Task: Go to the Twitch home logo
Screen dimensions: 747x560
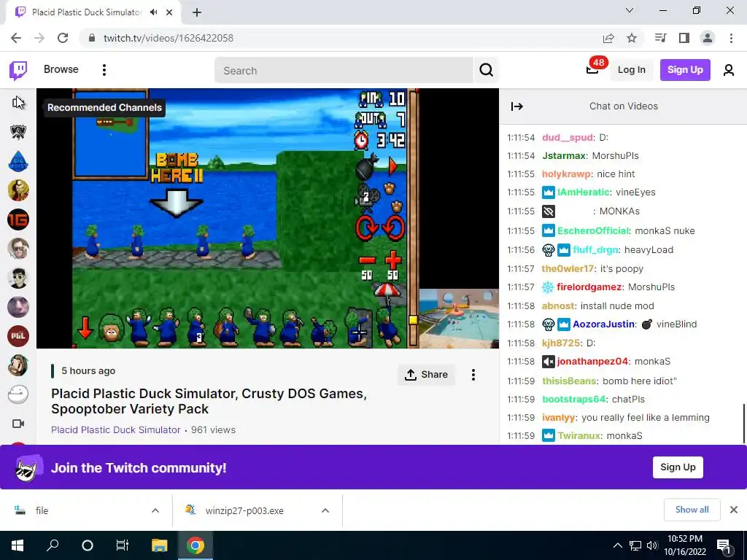Action: click(18, 71)
